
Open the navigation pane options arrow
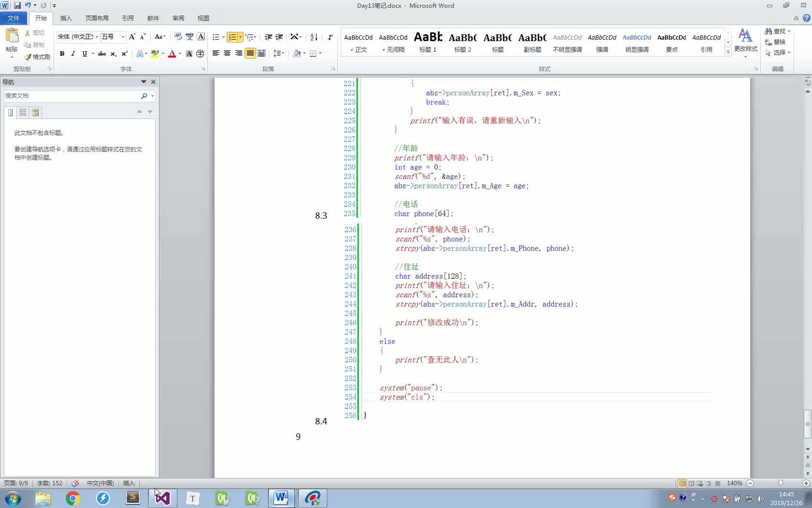pos(144,82)
